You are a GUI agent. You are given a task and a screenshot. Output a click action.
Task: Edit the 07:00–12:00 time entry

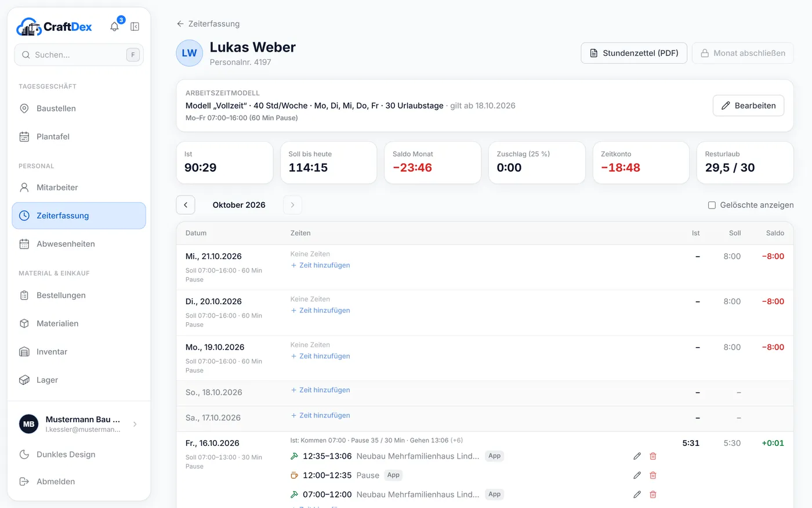(637, 495)
